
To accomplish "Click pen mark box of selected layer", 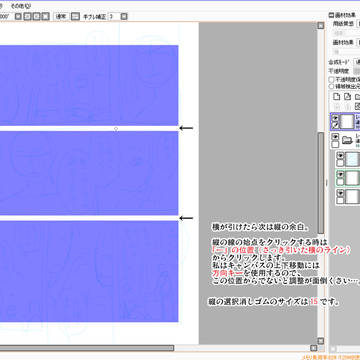I will click(335, 125).
